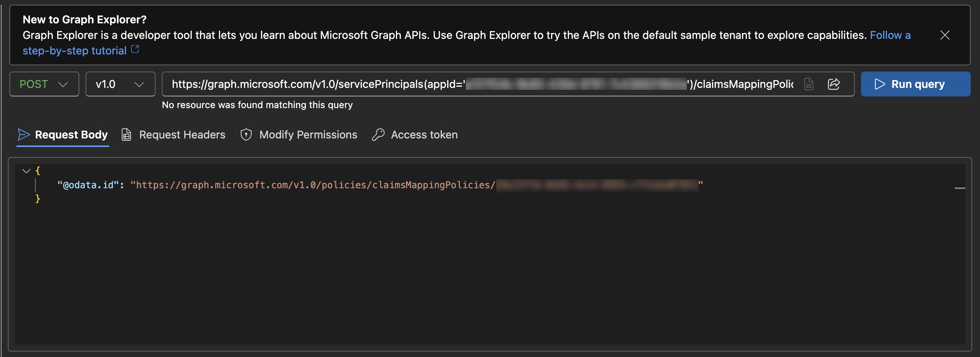Click the external link icon after tutorial
Image resolution: width=980 pixels, height=357 pixels.
(135, 49)
